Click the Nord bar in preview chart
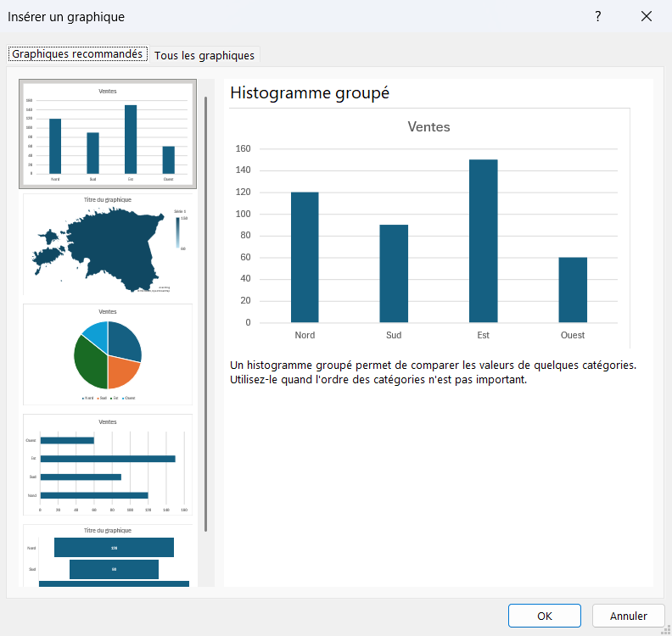This screenshot has height=636, width=672. pos(305,257)
